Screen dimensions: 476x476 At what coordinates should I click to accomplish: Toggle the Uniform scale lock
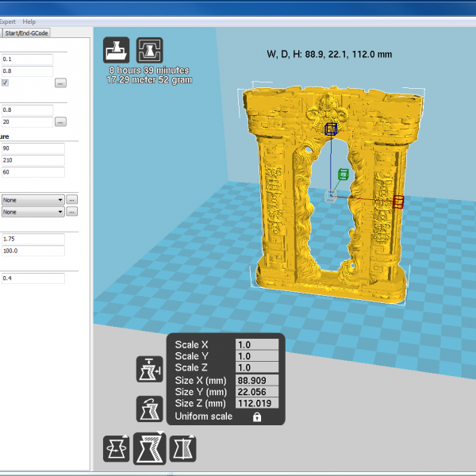(257, 416)
